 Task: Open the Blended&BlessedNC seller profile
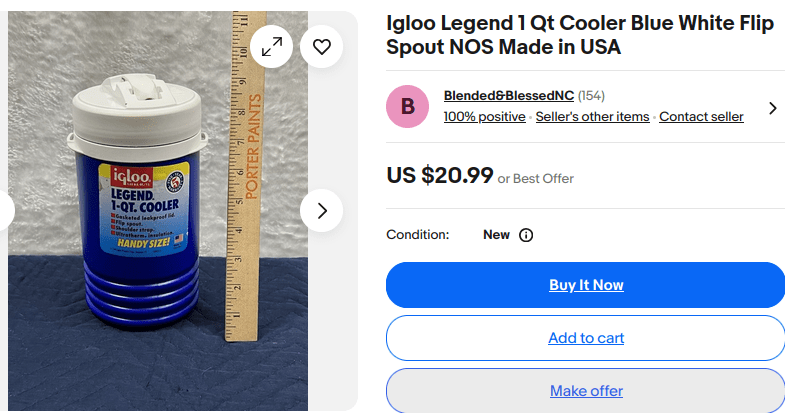(509, 96)
